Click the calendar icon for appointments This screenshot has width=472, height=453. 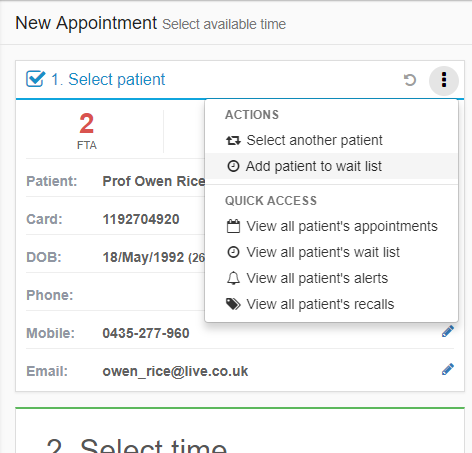pos(233,226)
